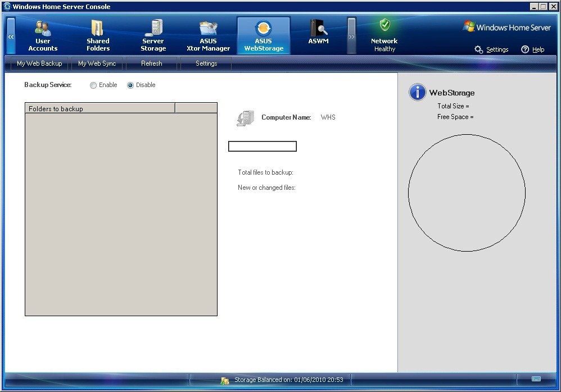This screenshot has height=392, width=561.
Task: Click the New or changed files label
Action: click(266, 188)
